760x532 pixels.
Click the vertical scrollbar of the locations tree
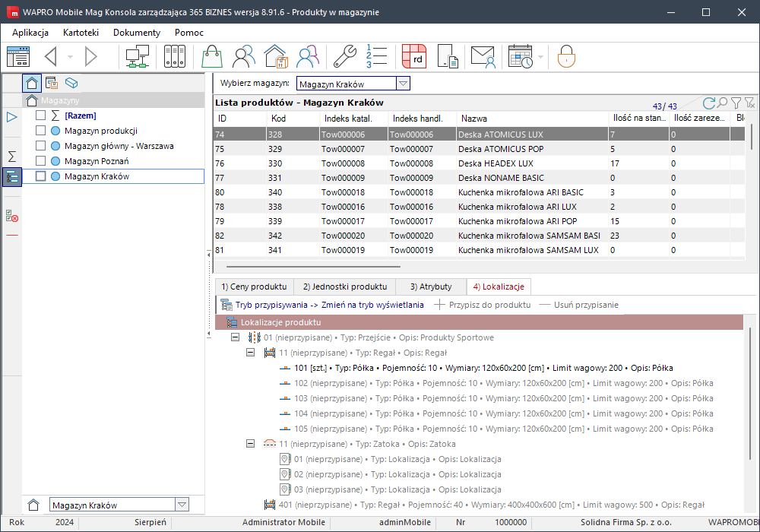(x=750, y=393)
